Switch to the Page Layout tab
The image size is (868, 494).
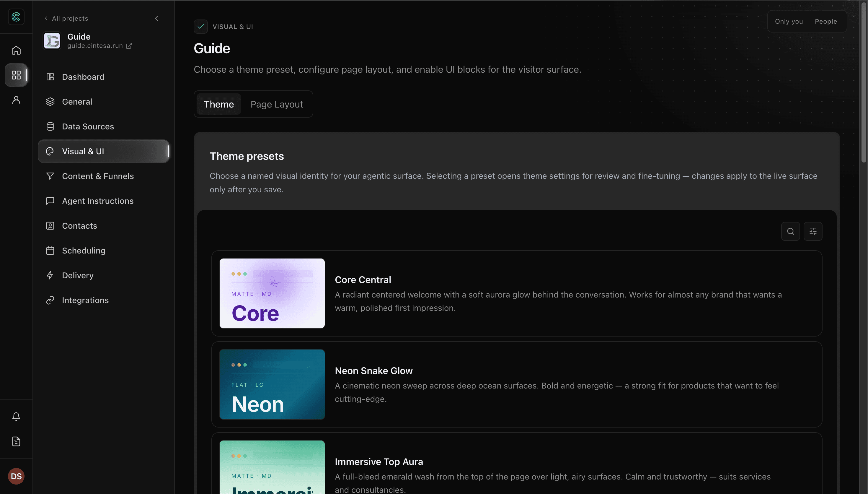click(x=277, y=104)
